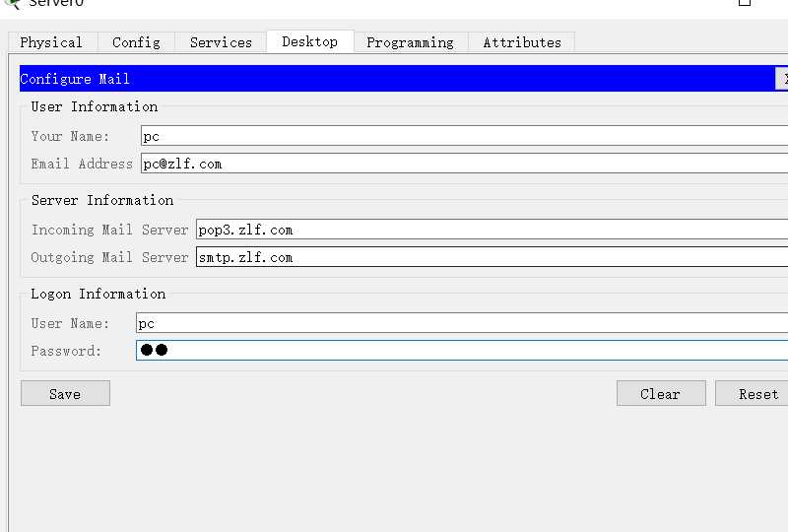This screenshot has width=788, height=532.
Task: Click the Configure Mail title bar
Action: click(x=397, y=79)
